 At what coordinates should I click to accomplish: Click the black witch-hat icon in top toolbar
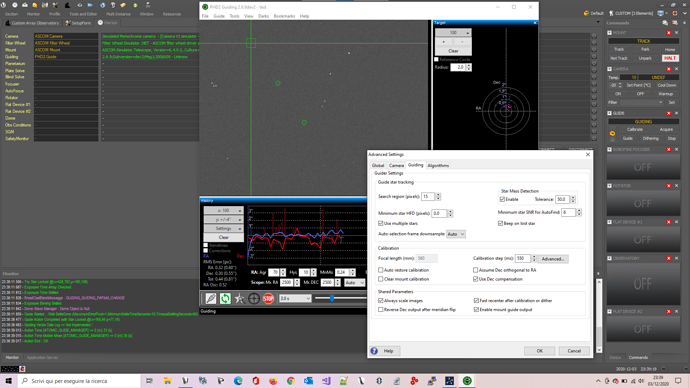[67, 5]
